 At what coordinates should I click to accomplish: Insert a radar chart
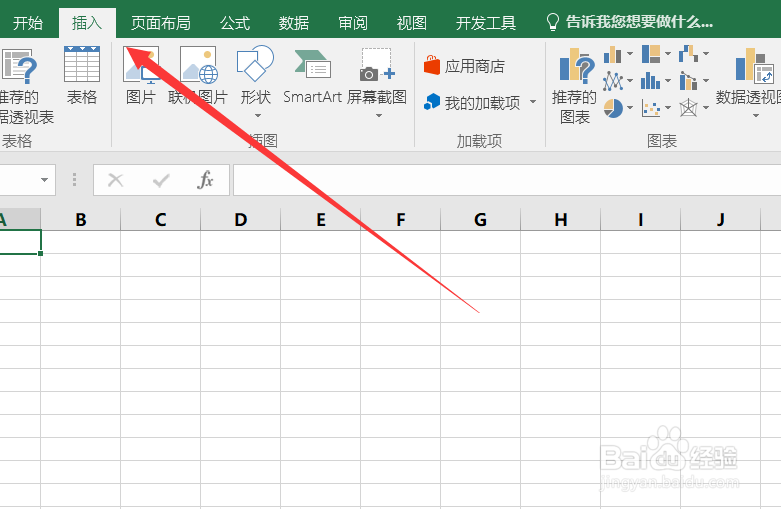tap(688, 108)
